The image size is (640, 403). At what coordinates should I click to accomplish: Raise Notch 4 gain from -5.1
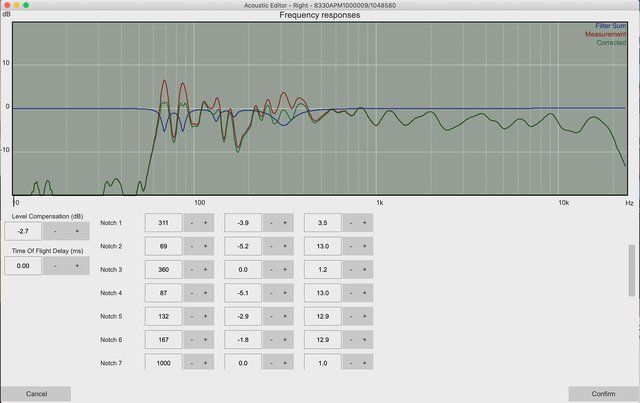tap(284, 293)
